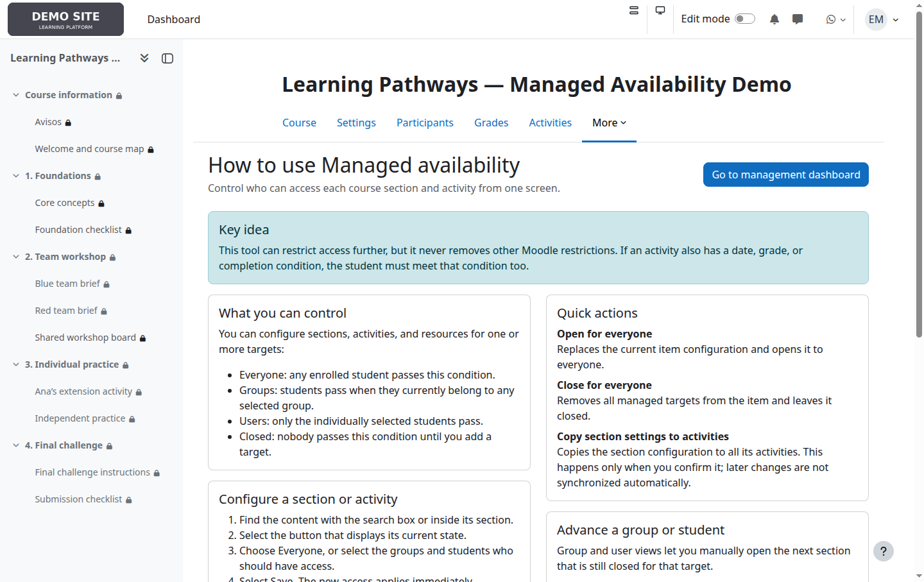
Task: Switch to the Participants tab
Action: tap(425, 123)
